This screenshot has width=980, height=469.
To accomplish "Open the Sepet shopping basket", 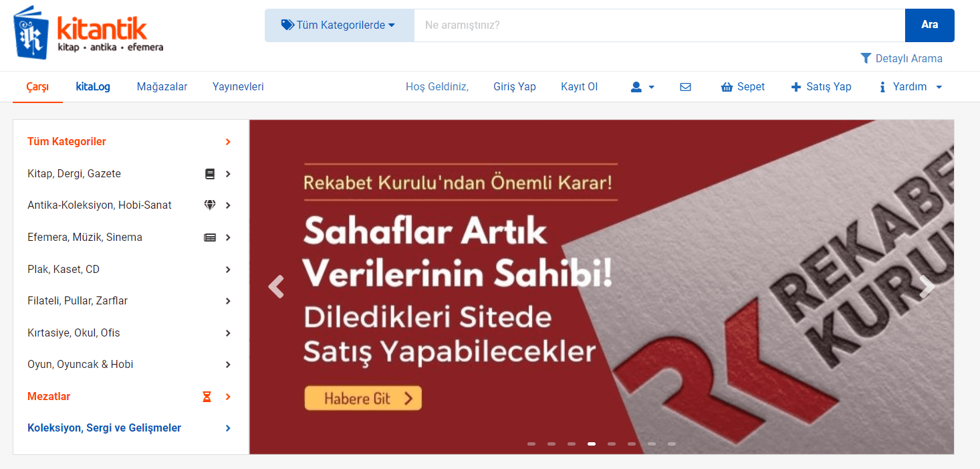I will coord(743,87).
